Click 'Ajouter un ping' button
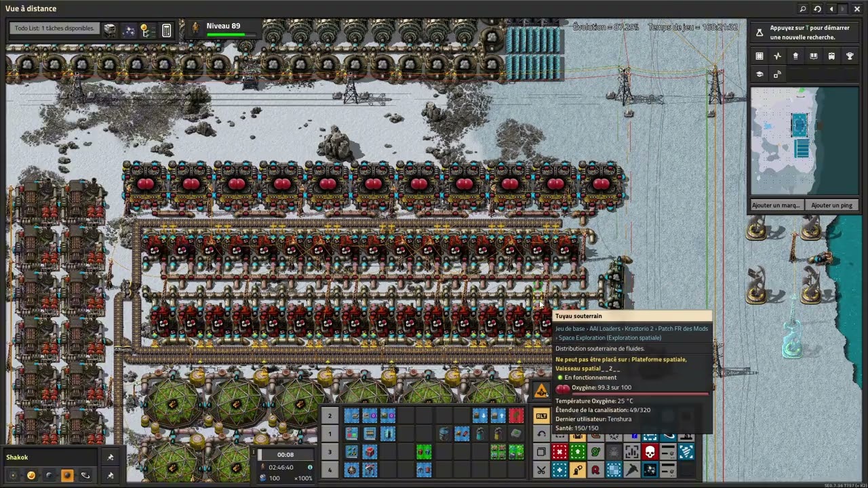 pos(832,205)
